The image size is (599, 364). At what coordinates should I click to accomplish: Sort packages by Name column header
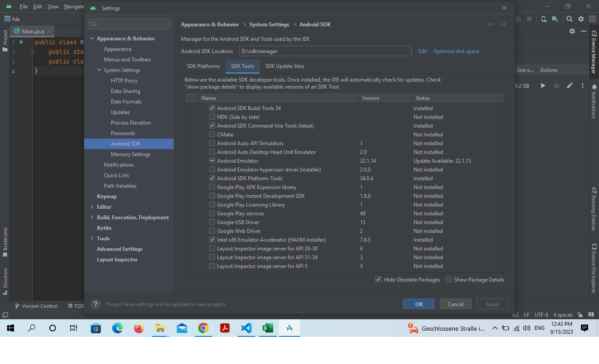pyautogui.click(x=278, y=98)
